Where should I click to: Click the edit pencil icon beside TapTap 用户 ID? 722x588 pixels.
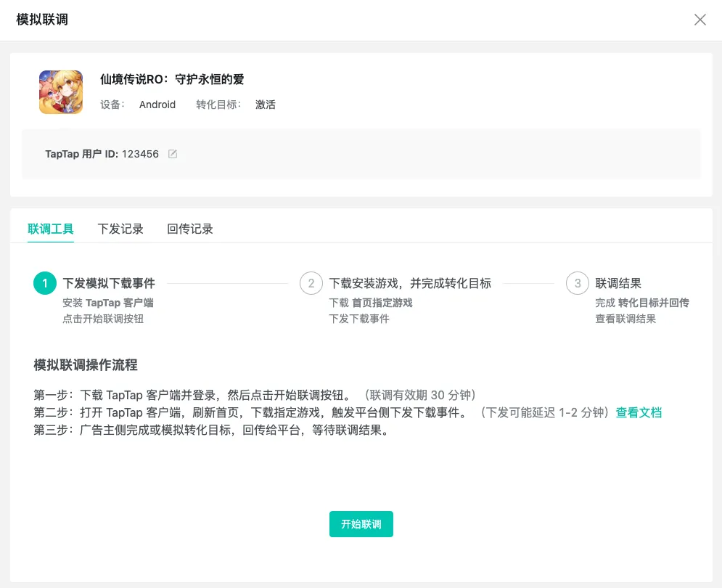pyautogui.click(x=173, y=154)
